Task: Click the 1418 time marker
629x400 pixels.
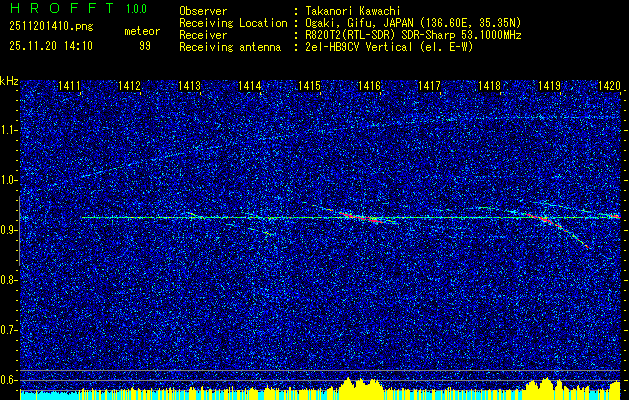Action: (489, 85)
